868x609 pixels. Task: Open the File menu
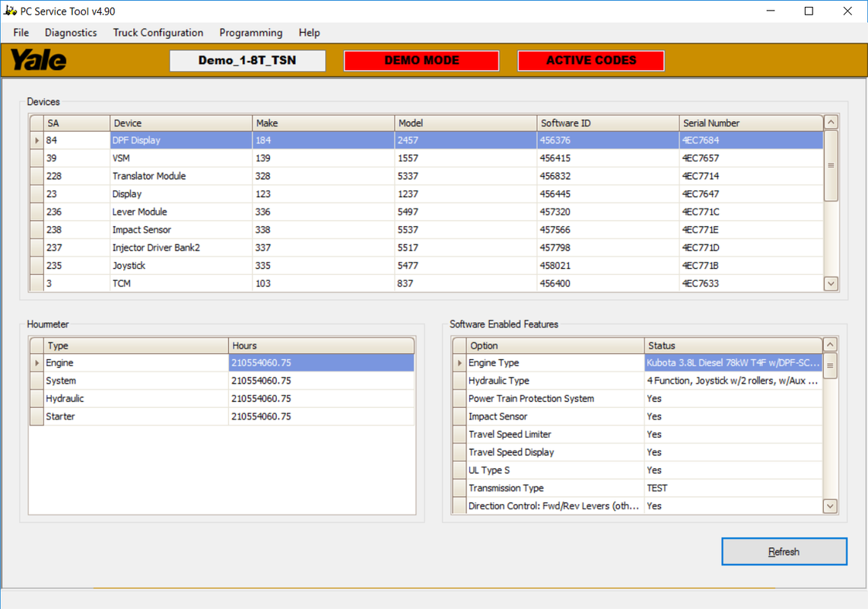[x=21, y=33]
